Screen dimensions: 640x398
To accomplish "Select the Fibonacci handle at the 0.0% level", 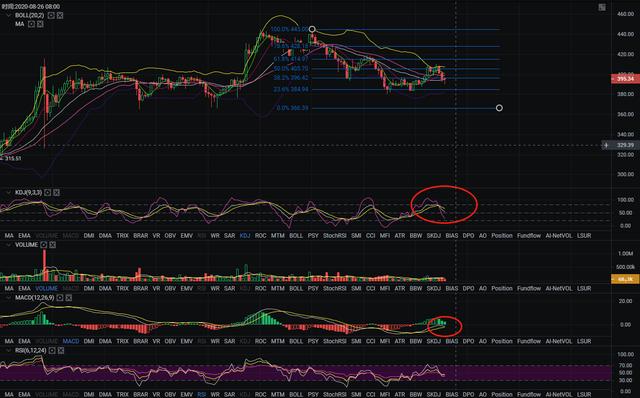I will click(x=499, y=108).
